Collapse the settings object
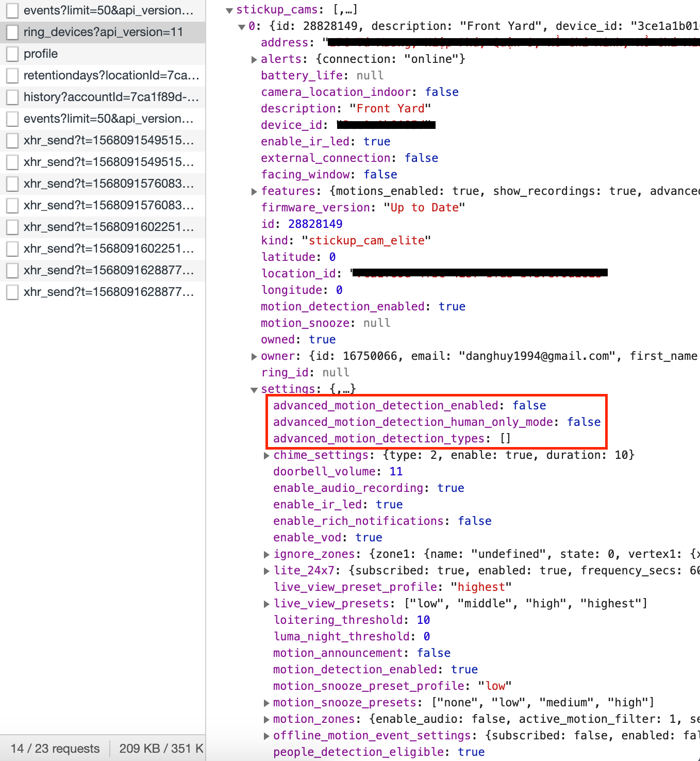 pos(254,390)
